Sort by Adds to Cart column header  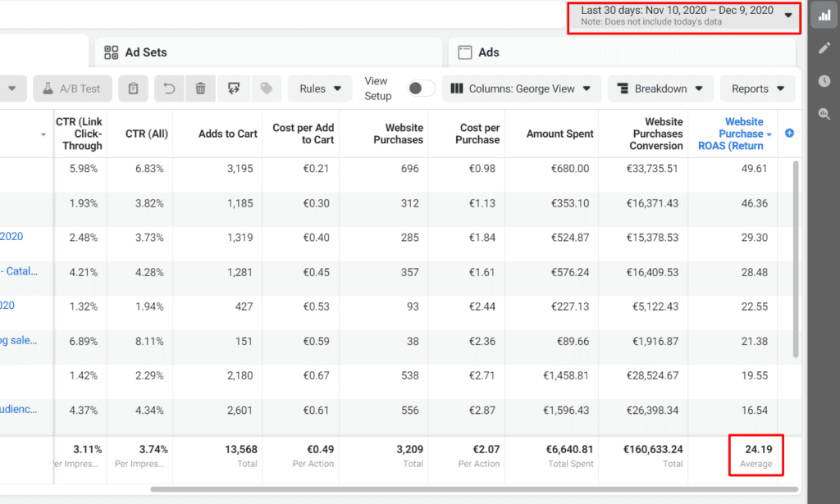[228, 134]
